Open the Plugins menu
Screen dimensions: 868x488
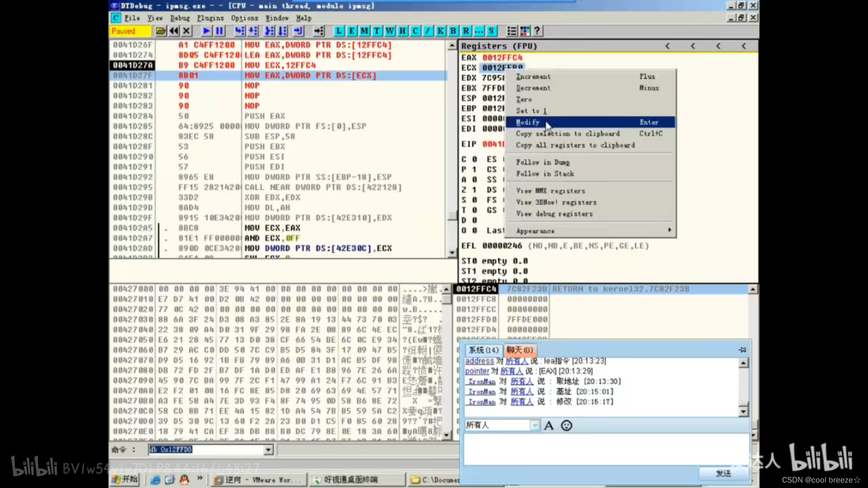point(210,18)
